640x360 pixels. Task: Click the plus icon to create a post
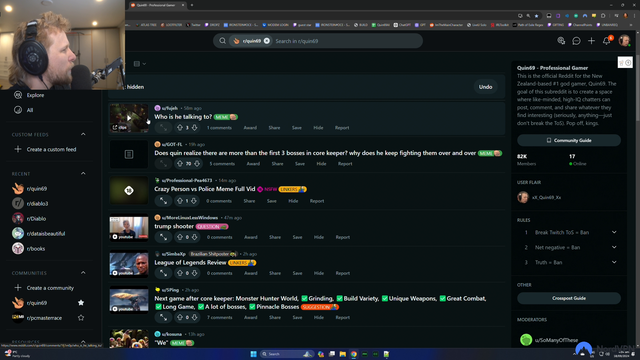pos(591,41)
